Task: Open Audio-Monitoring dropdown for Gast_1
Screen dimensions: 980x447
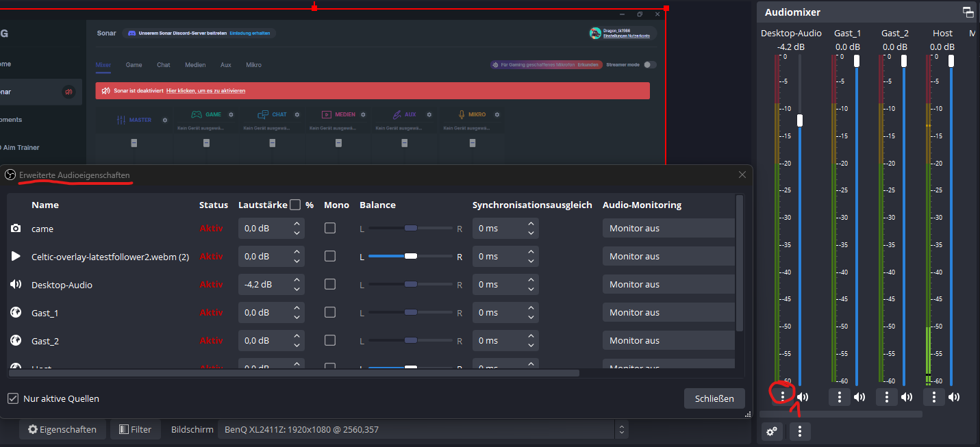Action: click(x=668, y=312)
